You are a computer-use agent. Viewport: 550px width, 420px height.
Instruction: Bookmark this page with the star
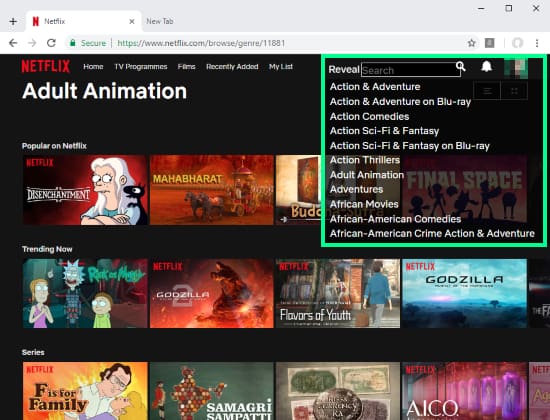point(471,43)
